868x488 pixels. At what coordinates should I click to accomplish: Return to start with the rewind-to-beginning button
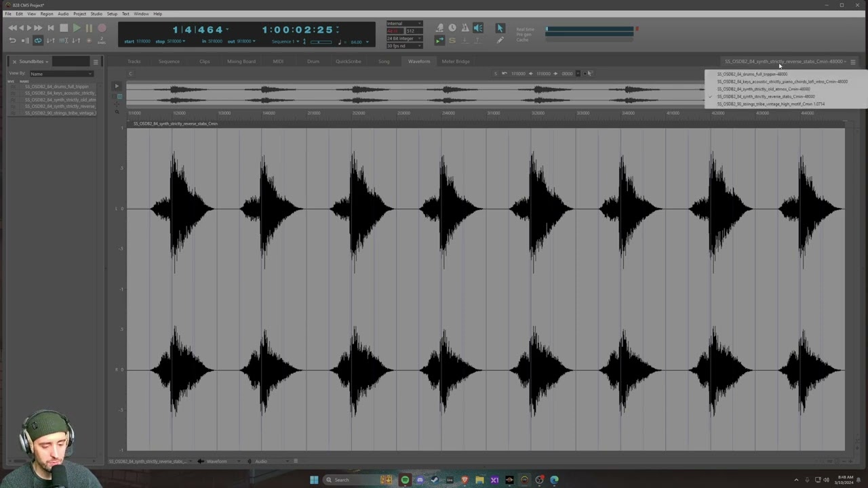[51, 28]
